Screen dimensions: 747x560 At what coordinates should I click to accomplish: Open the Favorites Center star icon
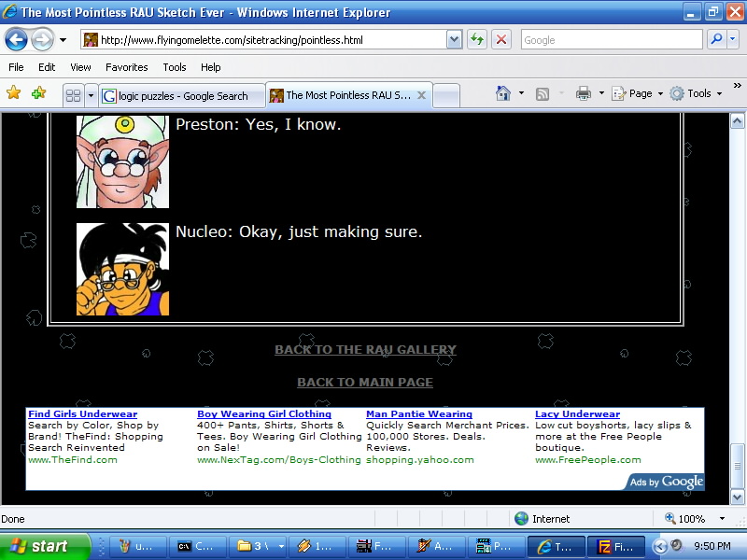click(14, 92)
